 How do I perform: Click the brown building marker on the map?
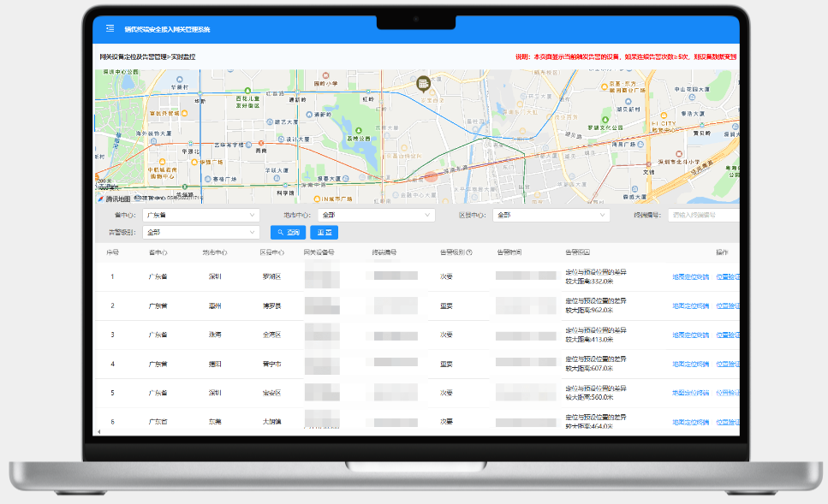pyautogui.click(x=422, y=83)
